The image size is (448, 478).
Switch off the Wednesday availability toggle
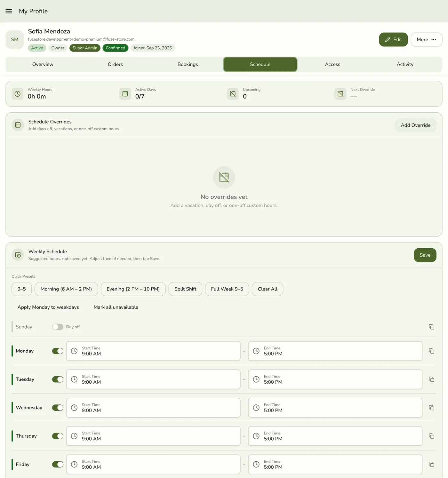[x=58, y=408]
